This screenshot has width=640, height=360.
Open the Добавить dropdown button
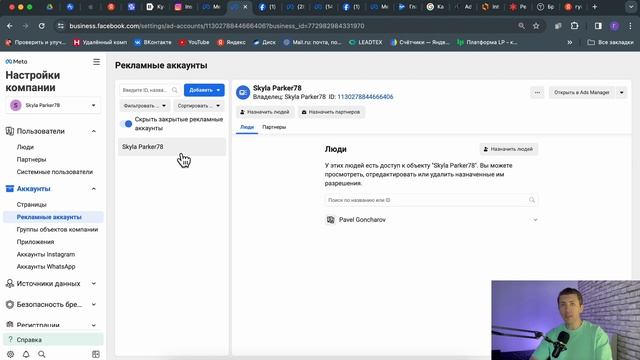point(204,90)
